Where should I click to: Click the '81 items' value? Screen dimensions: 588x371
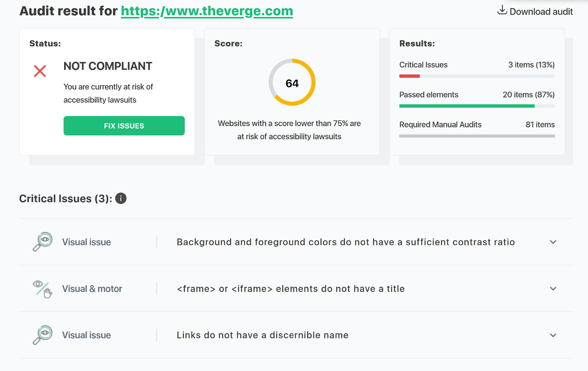540,125
